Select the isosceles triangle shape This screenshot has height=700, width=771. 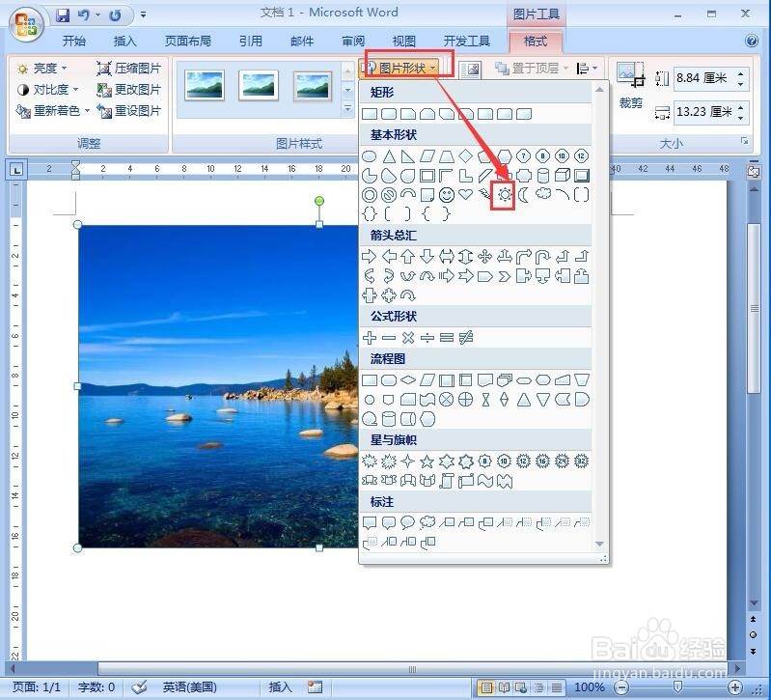389,156
